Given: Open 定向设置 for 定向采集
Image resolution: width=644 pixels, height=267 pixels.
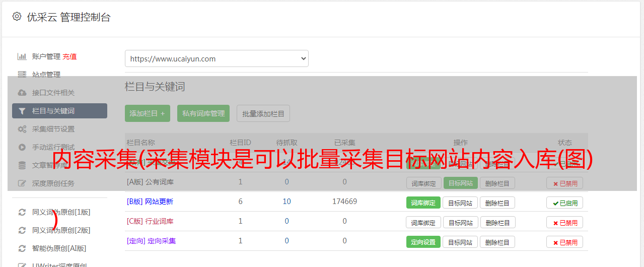Looking at the screenshot, I should pyautogui.click(x=423, y=242).
